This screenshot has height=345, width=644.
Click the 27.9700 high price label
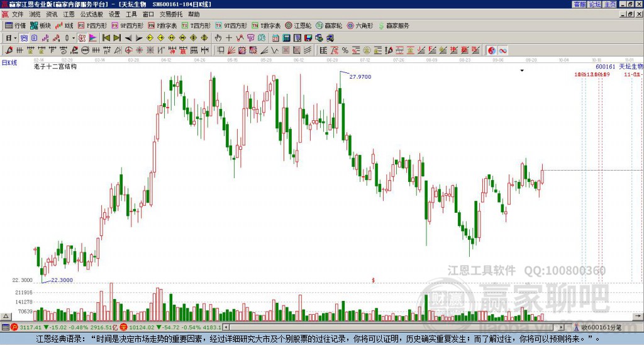point(360,76)
